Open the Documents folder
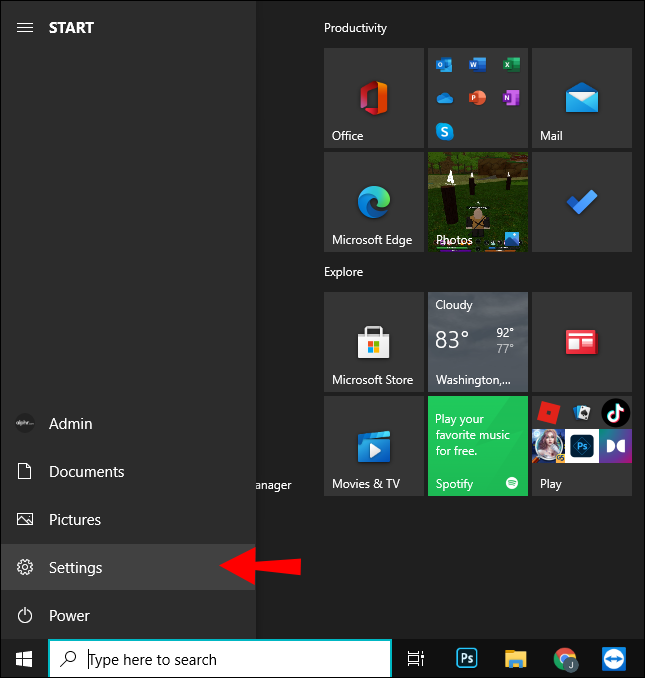Screen dimensions: 645x678 [128, 471]
